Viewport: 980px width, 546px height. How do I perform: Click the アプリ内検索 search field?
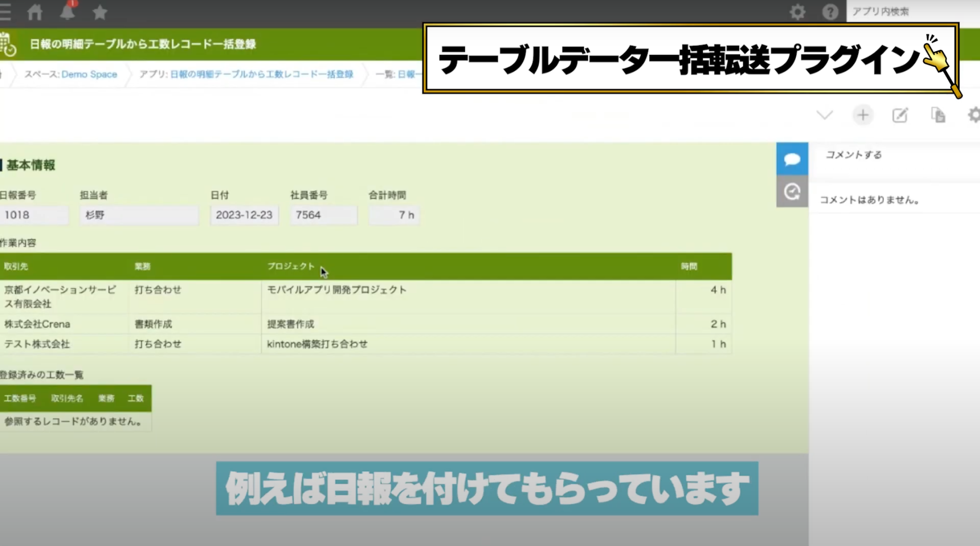coord(913,11)
